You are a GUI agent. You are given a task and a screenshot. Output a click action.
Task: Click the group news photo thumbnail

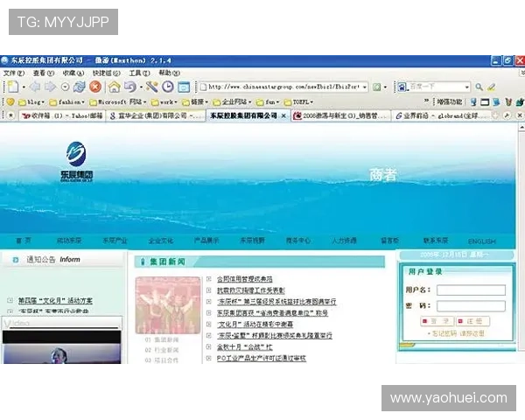pos(168,305)
